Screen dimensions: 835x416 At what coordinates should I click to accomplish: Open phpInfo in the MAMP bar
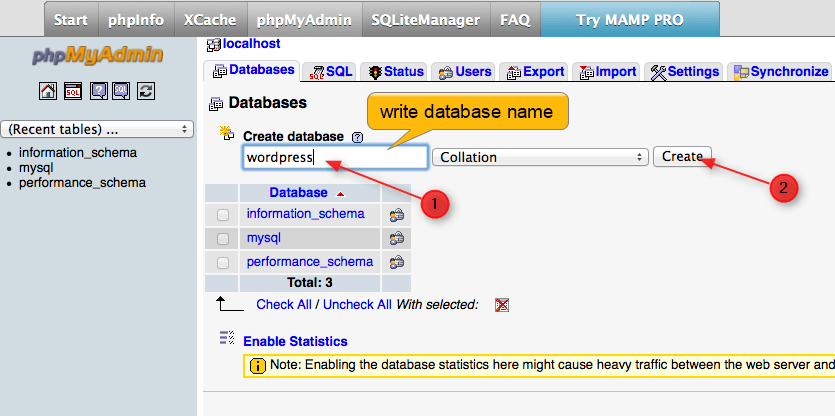[x=136, y=20]
